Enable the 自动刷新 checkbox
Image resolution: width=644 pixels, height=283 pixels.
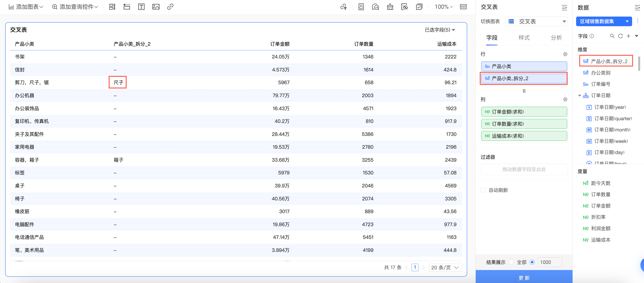(483, 190)
